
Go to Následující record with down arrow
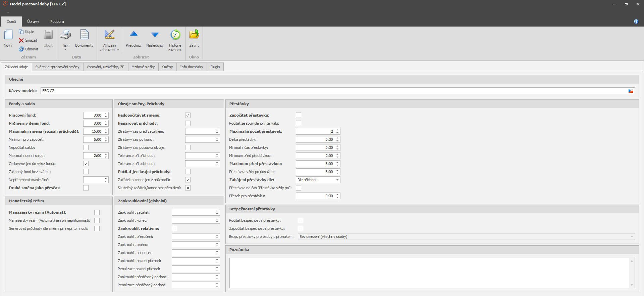coord(155,34)
